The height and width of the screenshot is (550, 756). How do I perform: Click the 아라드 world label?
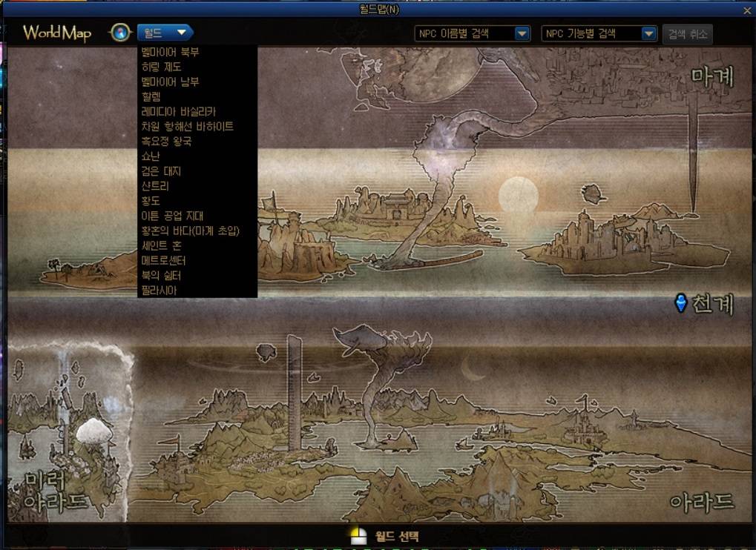click(x=702, y=502)
